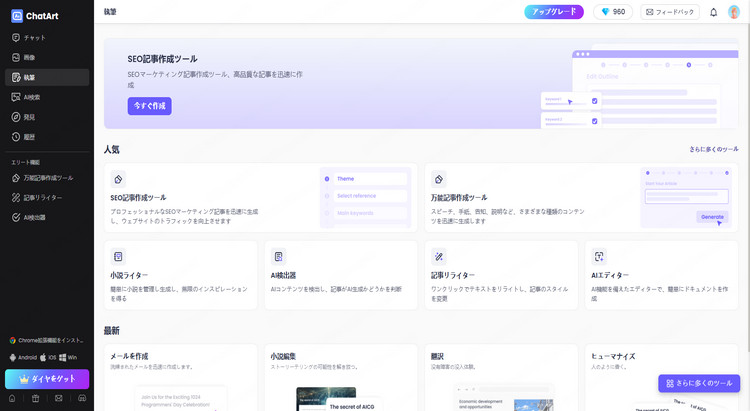Click the ChatArt logo in sidebar
750x411 pixels.
pyautogui.click(x=34, y=16)
